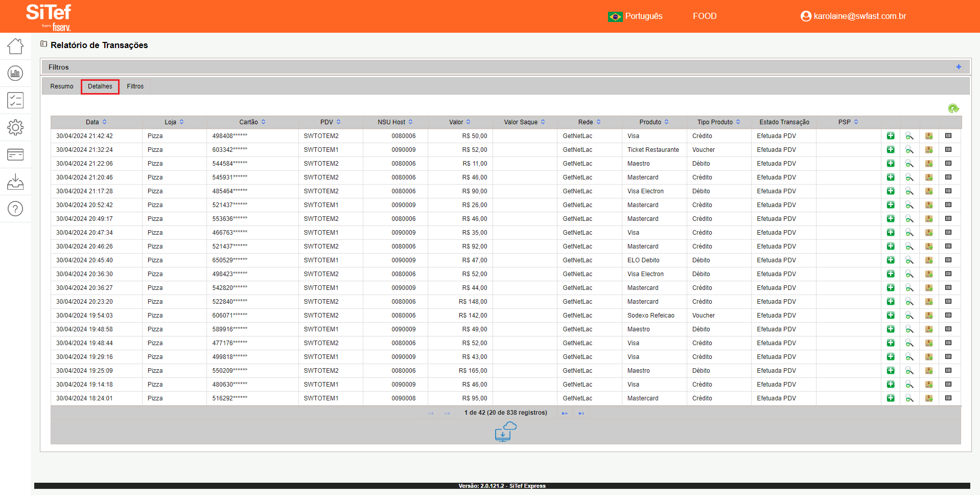Screen dimensions: 980x495
Task: Open the download inbox sidebar icon
Action: tap(15, 182)
